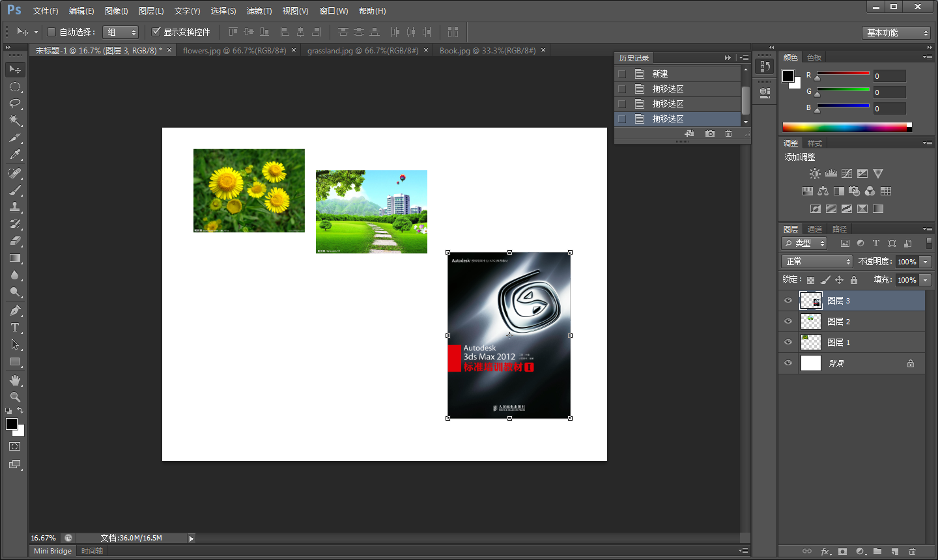This screenshot has width=938, height=560.
Task: Click the foreground color swatch in toolbox
Action: point(12,424)
